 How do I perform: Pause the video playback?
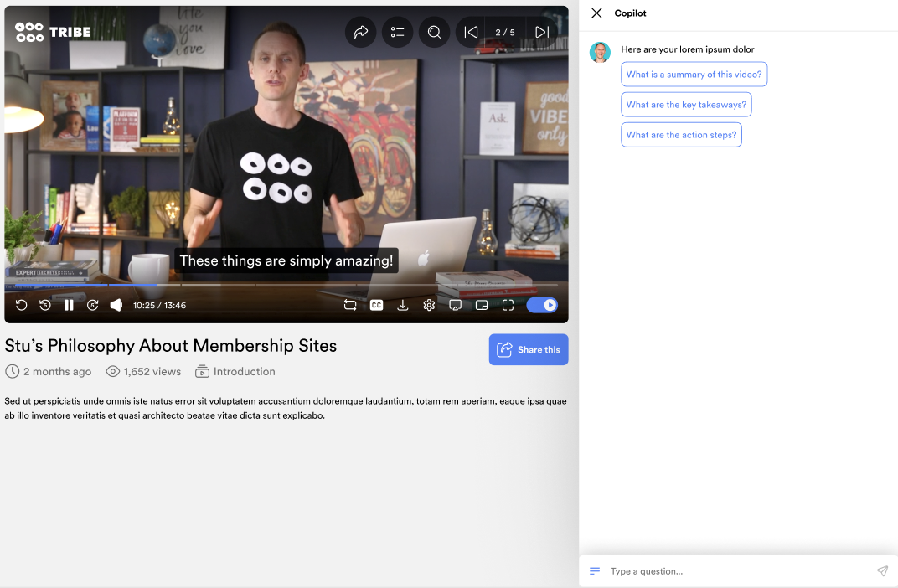[69, 306]
